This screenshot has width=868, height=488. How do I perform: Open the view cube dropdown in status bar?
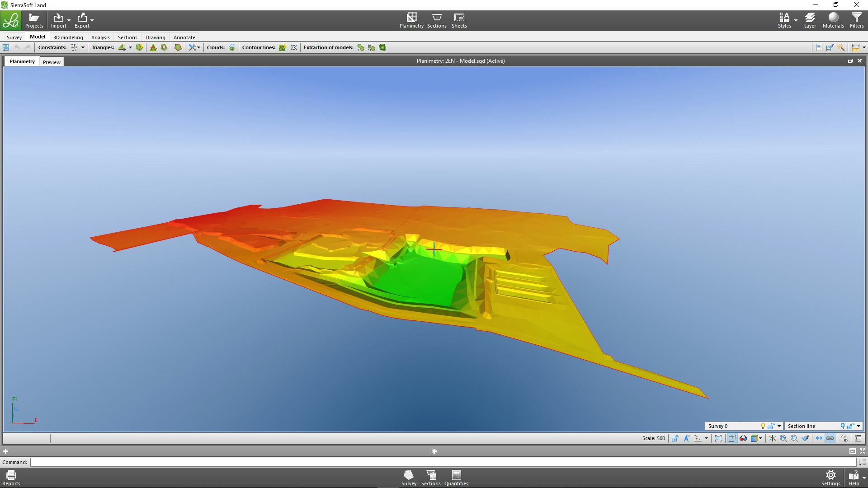[760, 438]
